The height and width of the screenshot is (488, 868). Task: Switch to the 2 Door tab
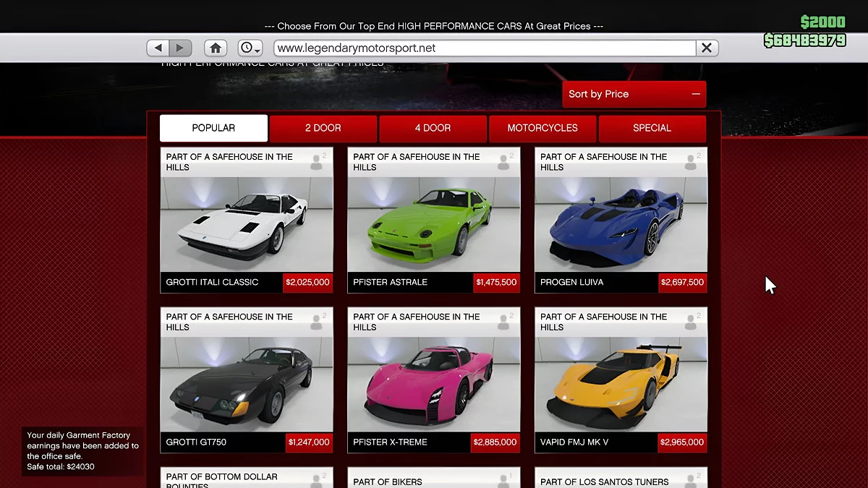tap(323, 128)
